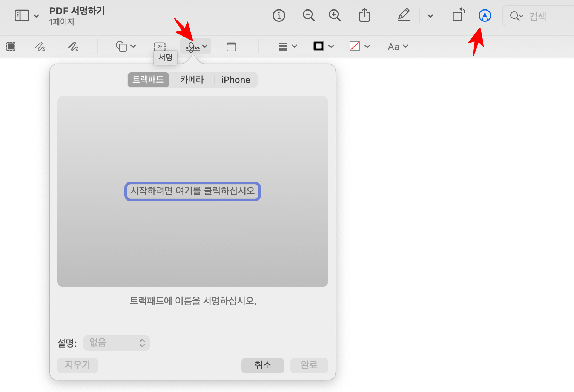Switch to the 카메라 tab
Screen dimensions: 574x392
192,80
